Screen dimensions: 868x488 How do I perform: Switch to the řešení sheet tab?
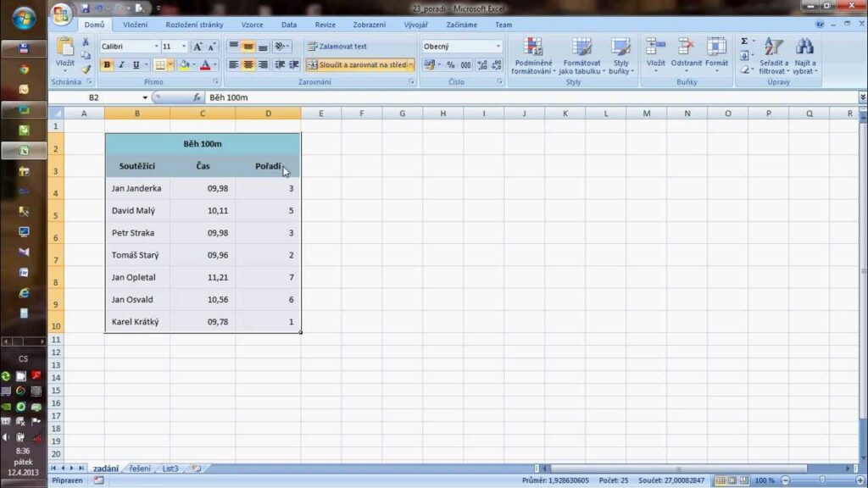click(141, 468)
